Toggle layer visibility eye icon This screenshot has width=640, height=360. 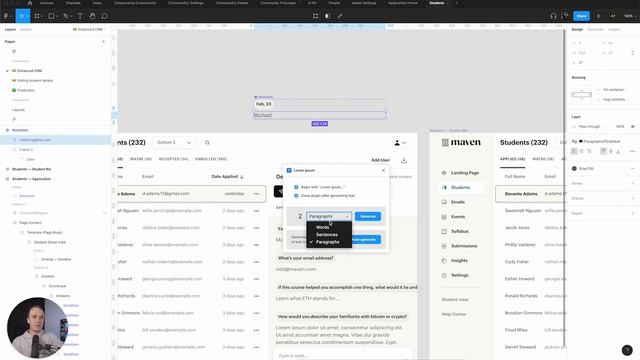pyautogui.click(x=633, y=127)
